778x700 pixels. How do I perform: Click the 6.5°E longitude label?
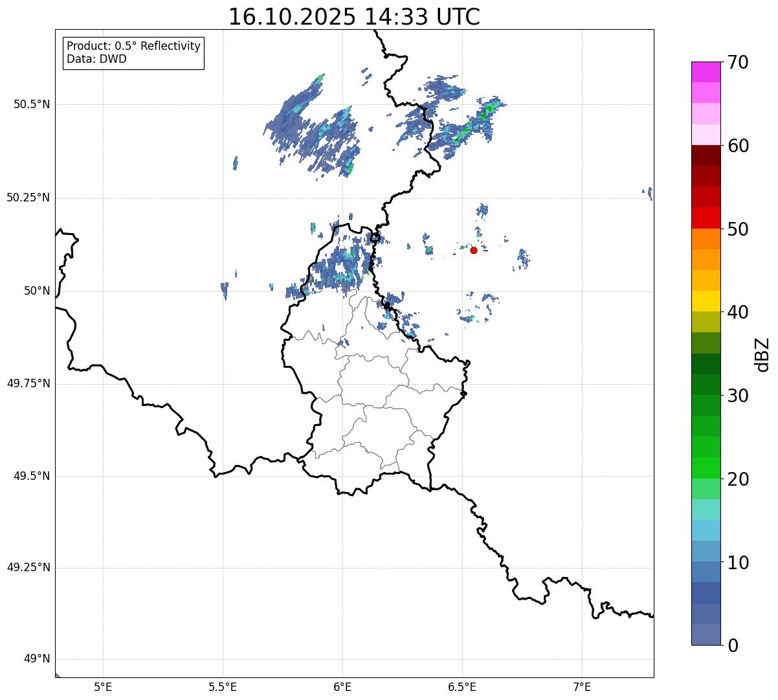tap(462, 686)
